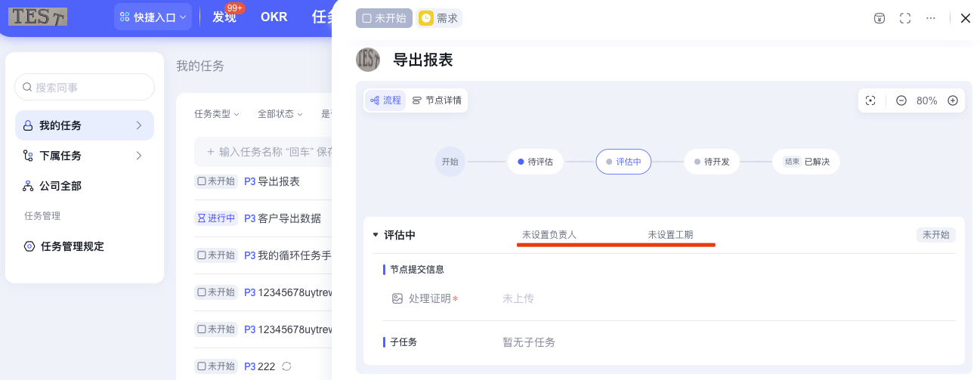This screenshot has height=380, width=980.
Task: Zoom out the flow chart
Action: pos(901,100)
